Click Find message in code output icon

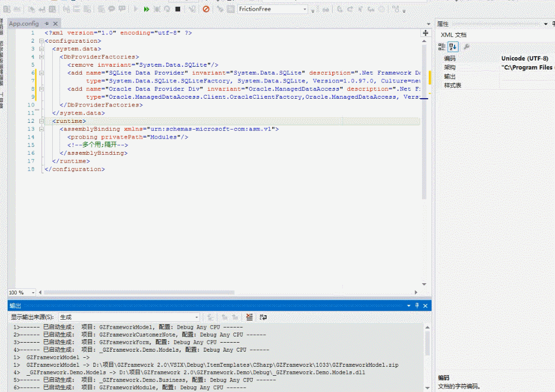210,317
